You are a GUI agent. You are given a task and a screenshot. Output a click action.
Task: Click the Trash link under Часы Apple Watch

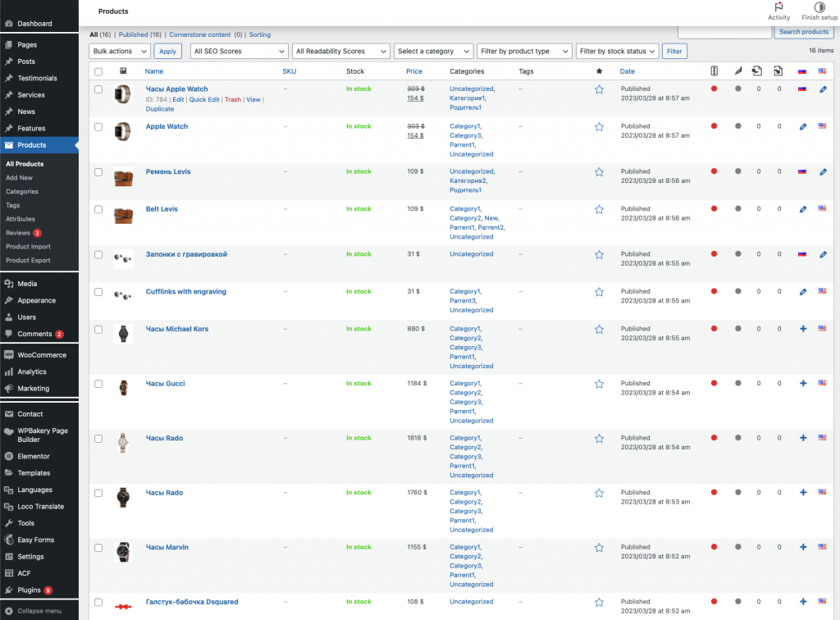click(x=232, y=99)
